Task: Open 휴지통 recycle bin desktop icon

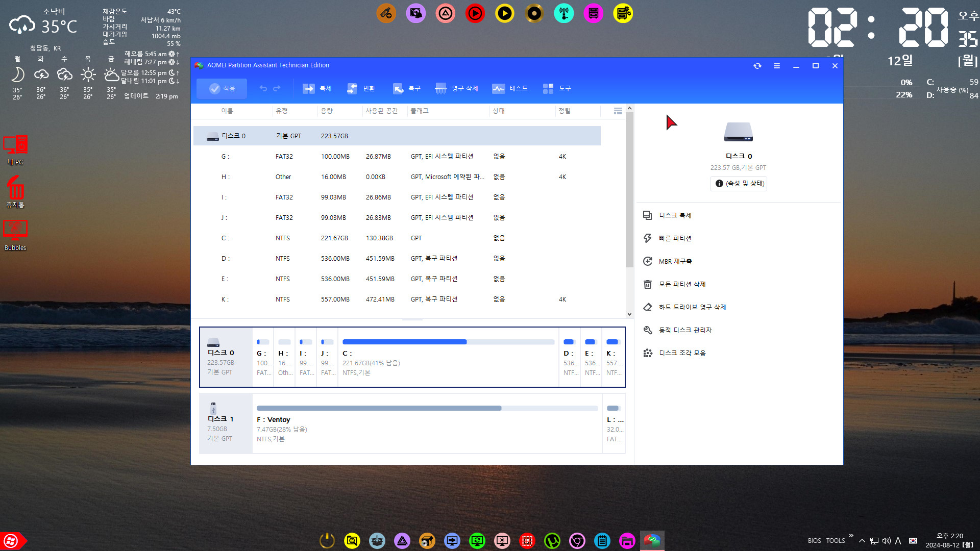Action: (x=15, y=192)
